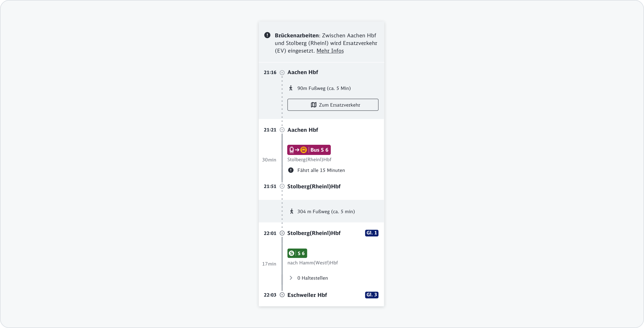Select the 22:01 Stolberg(Rheinl)Hbf stop marker
644x328 pixels.
coord(282,233)
